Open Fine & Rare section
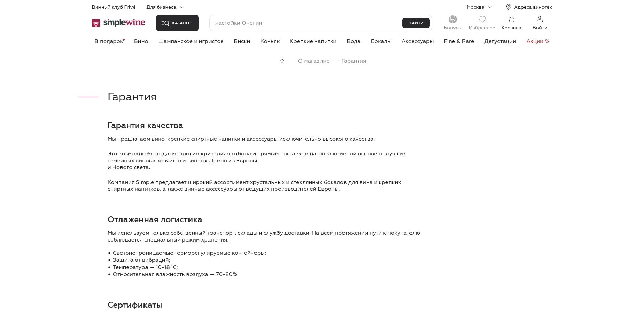 pyautogui.click(x=459, y=41)
